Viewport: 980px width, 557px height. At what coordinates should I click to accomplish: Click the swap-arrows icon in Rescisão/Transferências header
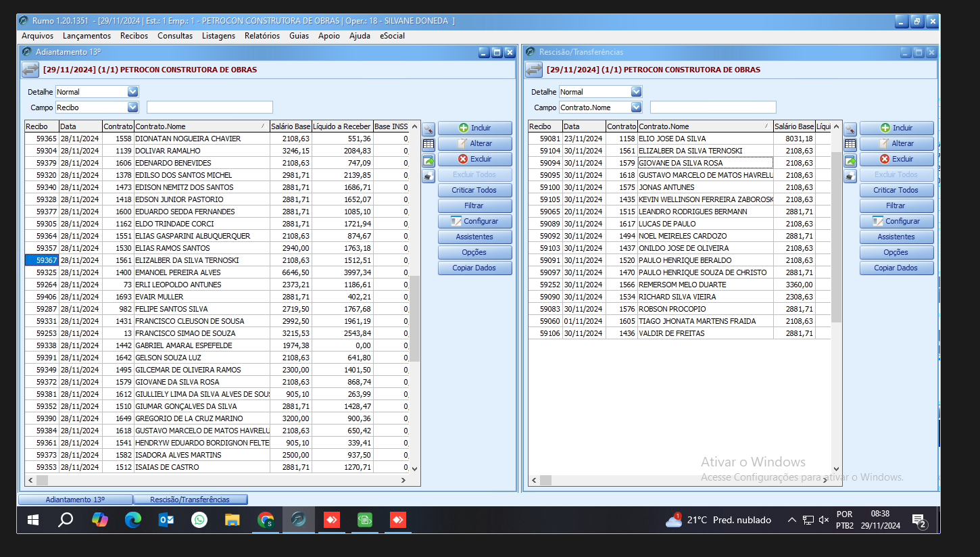(534, 69)
